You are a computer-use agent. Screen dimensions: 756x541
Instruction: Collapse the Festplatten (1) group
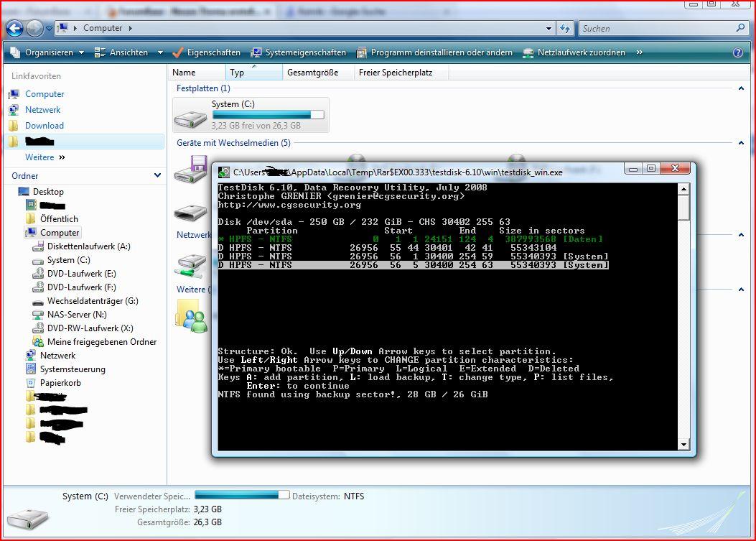tap(741, 88)
